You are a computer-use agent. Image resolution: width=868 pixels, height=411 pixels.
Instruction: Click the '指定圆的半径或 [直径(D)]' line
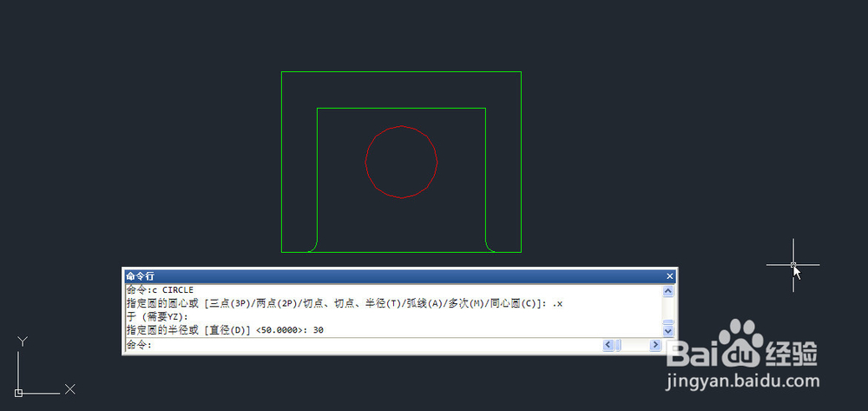(x=225, y=330)
